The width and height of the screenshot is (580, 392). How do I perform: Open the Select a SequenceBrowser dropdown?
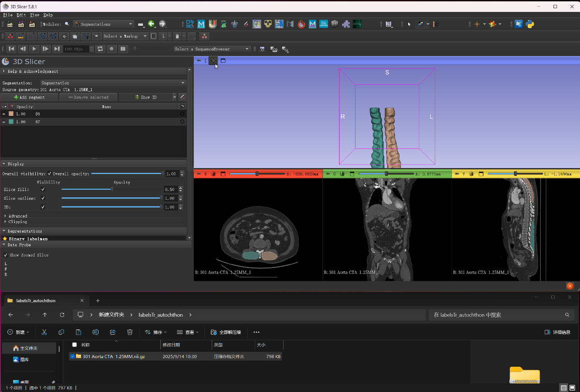[212, 49]
